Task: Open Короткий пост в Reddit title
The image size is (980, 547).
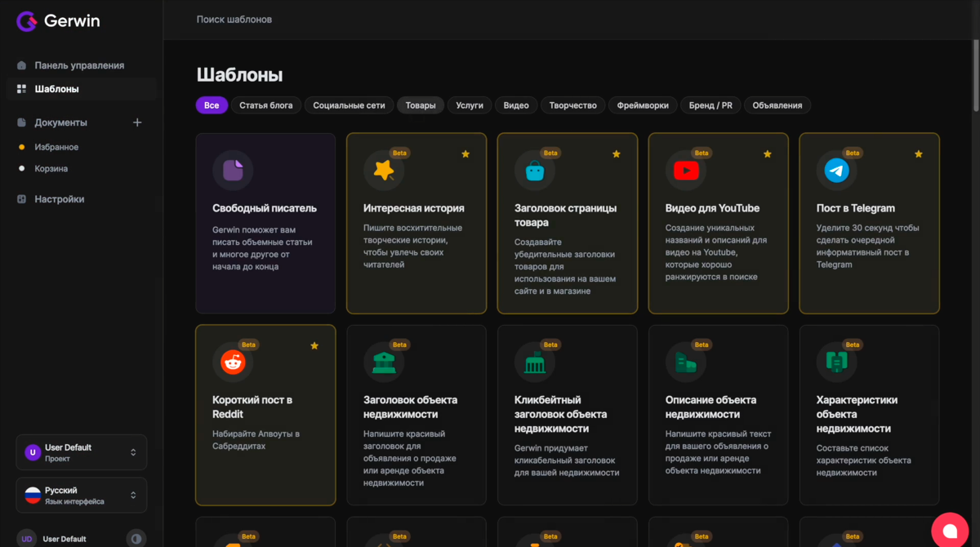Action: (x=252, y=407)
